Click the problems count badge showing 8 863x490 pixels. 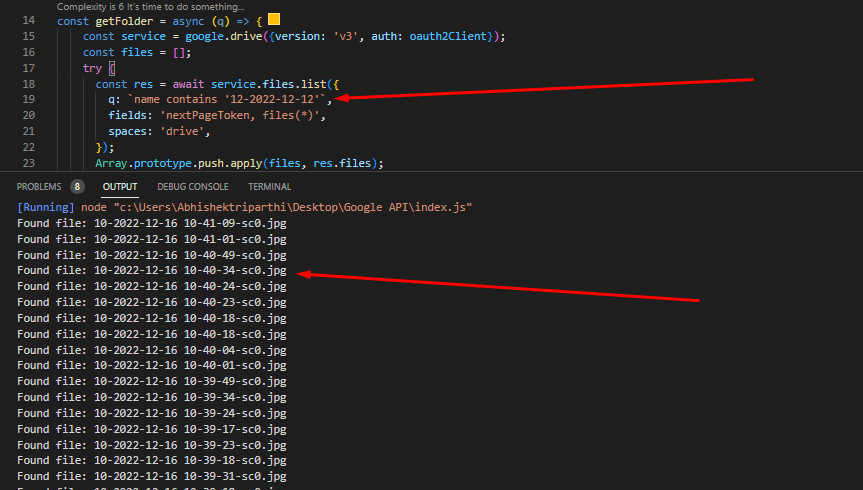point(77,187)
